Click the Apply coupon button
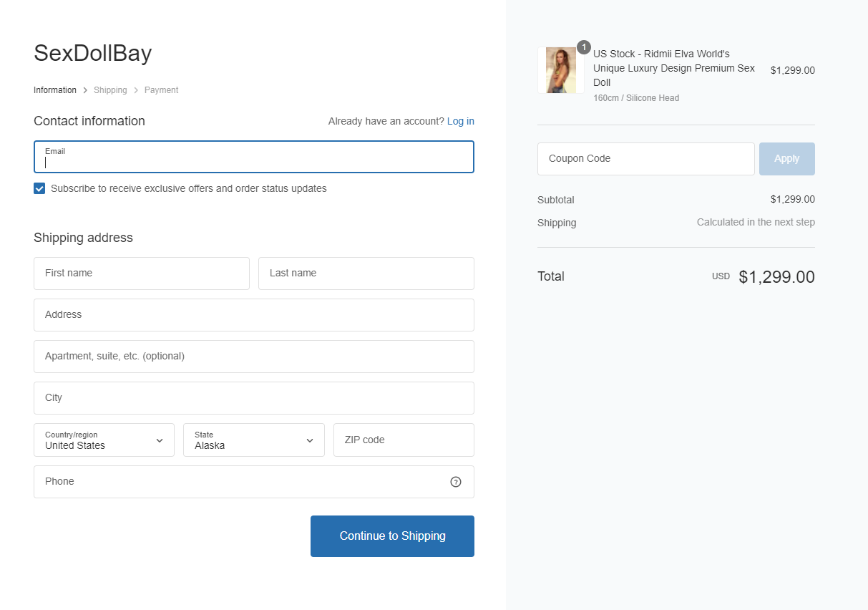 click(x=786, y=159)
